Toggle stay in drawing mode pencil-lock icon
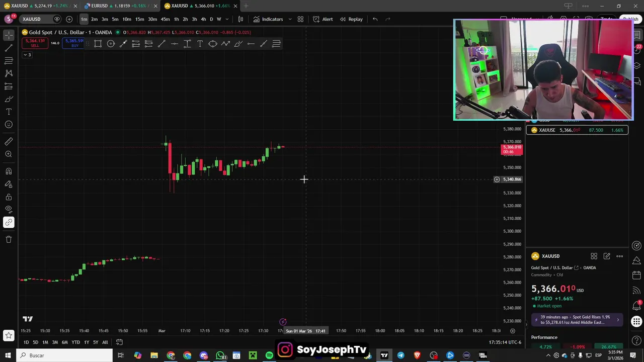The height and width of the screenshot is (362, 644). 9,184
